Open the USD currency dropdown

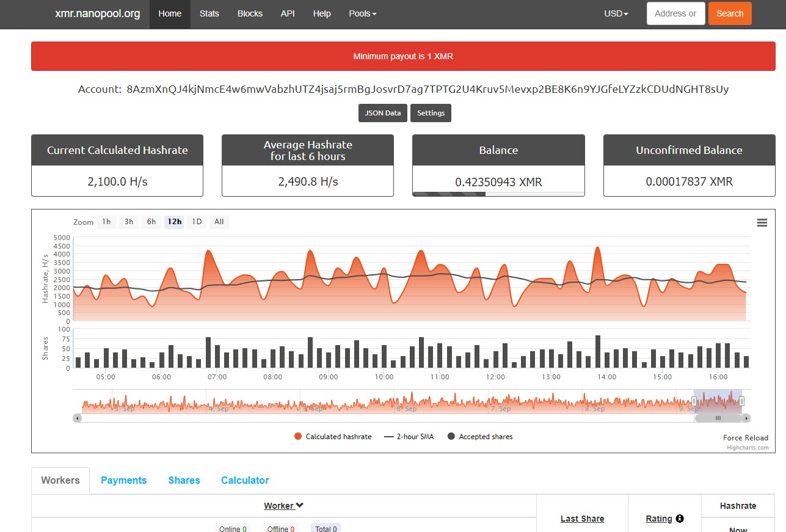point(616,13)
